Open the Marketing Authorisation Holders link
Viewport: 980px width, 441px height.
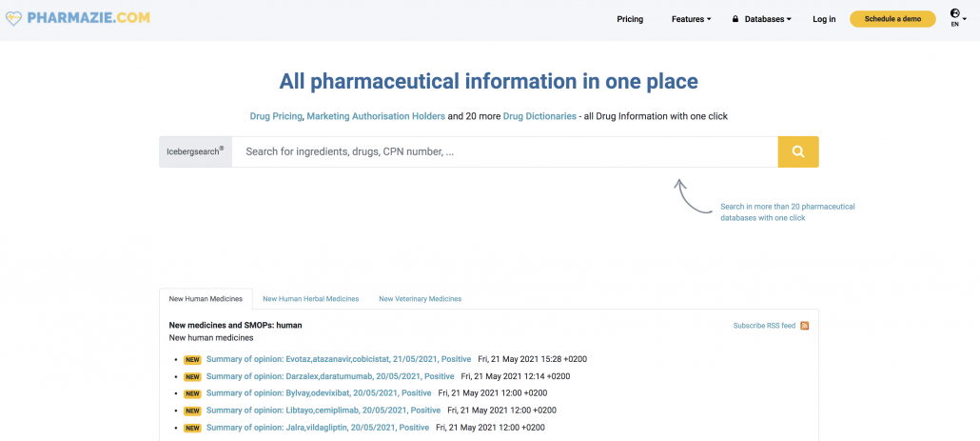[x=376, y=116]
